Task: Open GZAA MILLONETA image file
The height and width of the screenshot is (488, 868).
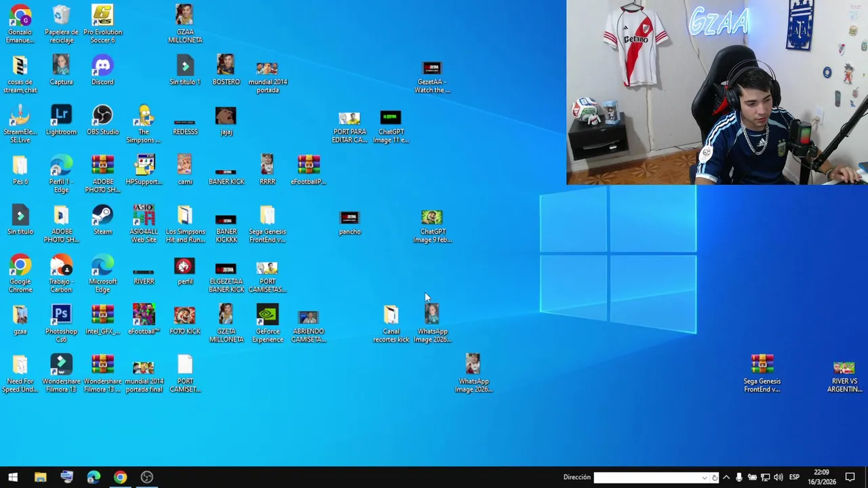Action: 184,24
